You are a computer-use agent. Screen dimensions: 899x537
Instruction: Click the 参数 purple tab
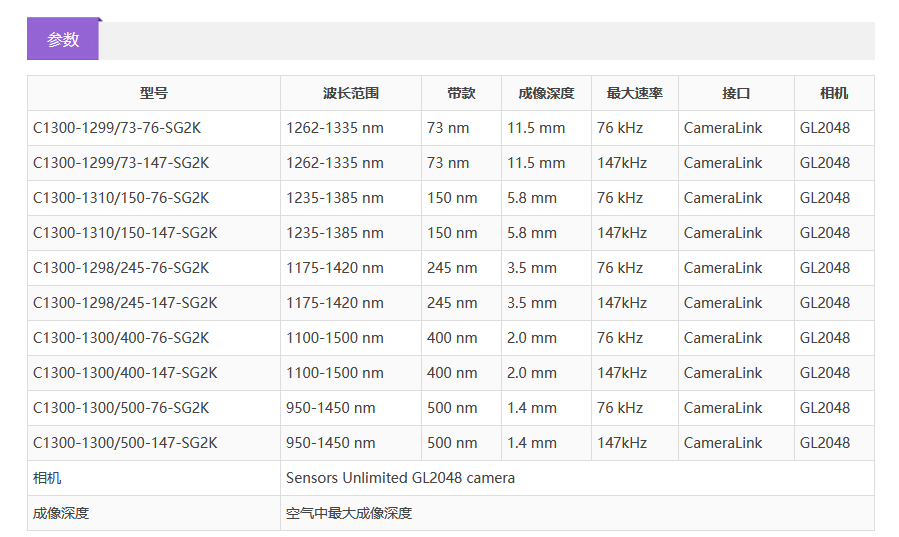tap(63, 40)
